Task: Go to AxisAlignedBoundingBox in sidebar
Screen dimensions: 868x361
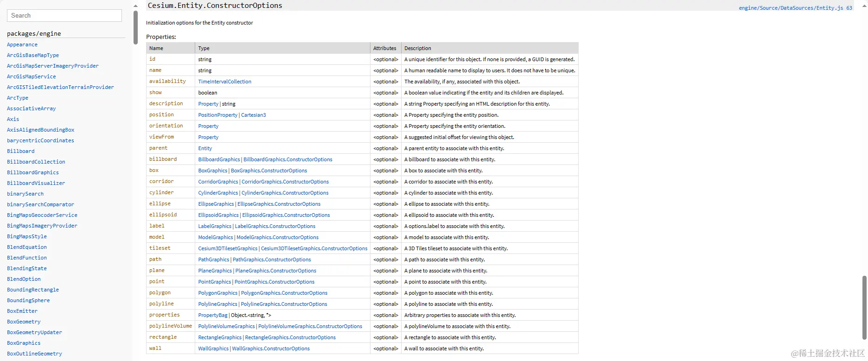Action: (x=41, y=130)
